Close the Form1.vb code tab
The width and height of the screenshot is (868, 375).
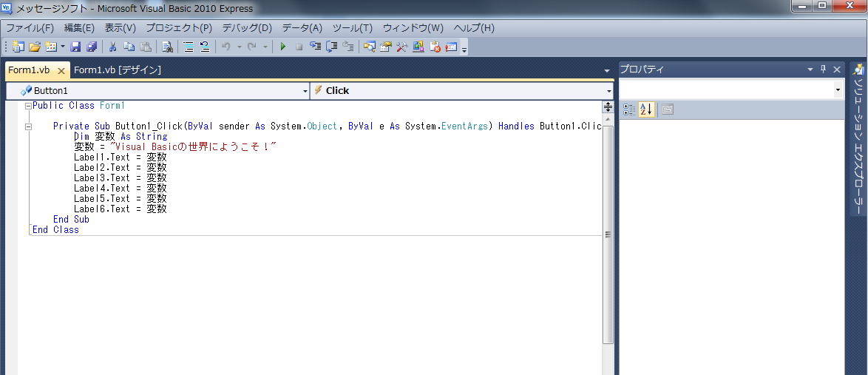pyautogui.click(x=61, y=71)
